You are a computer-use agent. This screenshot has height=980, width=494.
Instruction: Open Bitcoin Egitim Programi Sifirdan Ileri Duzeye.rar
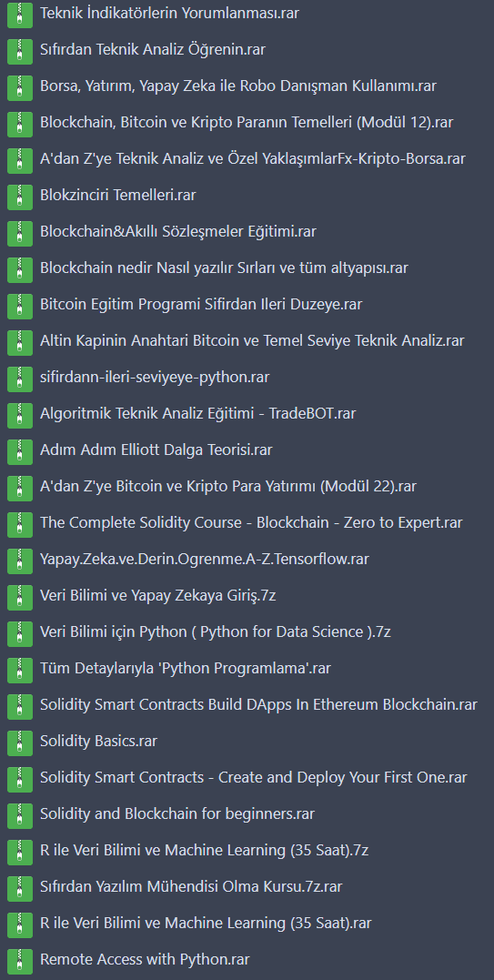[x=201, y=305]
